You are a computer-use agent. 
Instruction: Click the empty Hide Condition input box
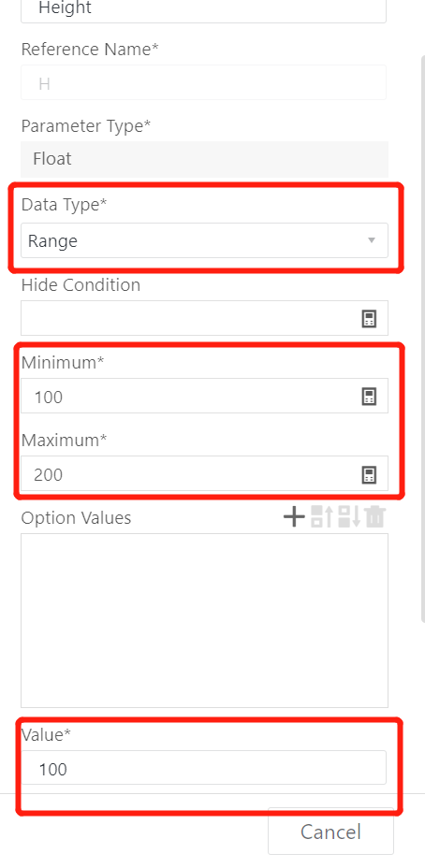coord(204,318)
